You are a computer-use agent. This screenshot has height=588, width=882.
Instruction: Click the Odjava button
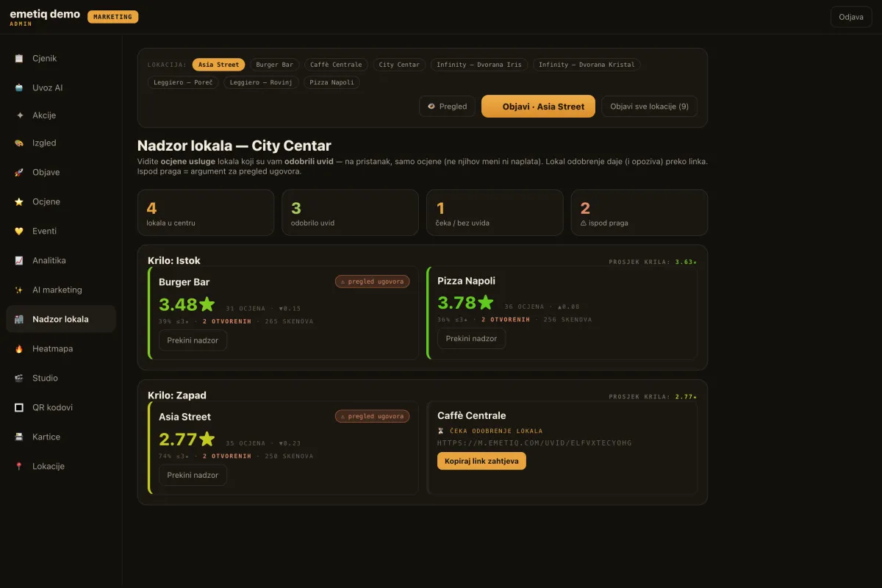pyautogui.click(x=851, y=17)
